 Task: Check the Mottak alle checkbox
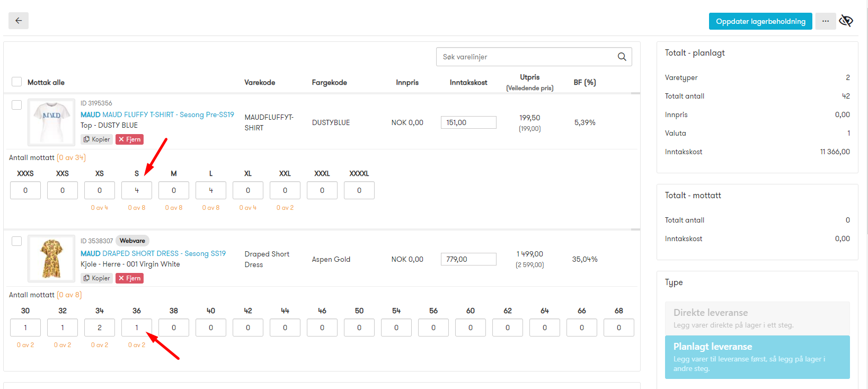[x=17, y=82]
